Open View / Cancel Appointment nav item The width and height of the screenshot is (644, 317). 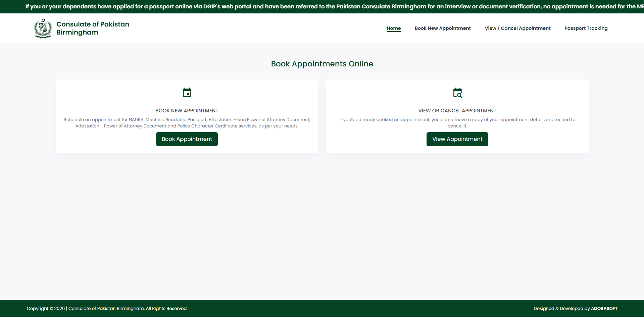[x=517, y=28]
